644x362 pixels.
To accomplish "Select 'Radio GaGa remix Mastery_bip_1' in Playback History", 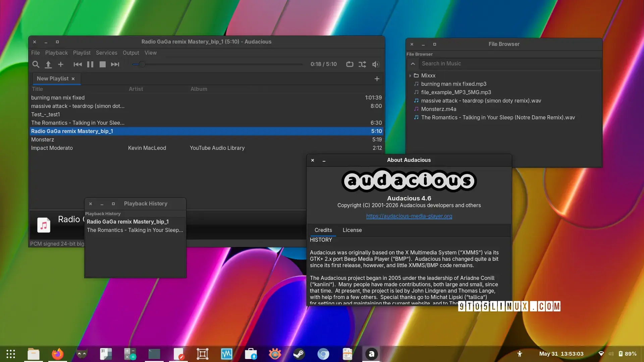I will point(135,222).
